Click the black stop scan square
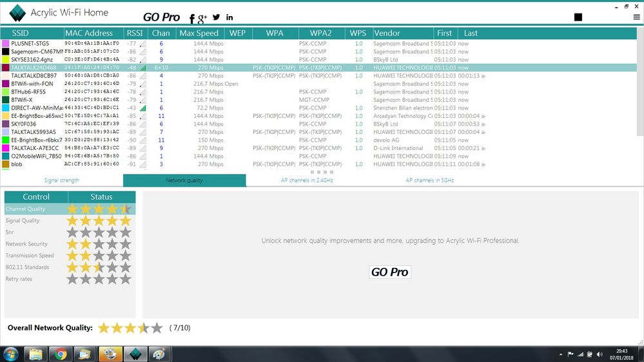 578,17
